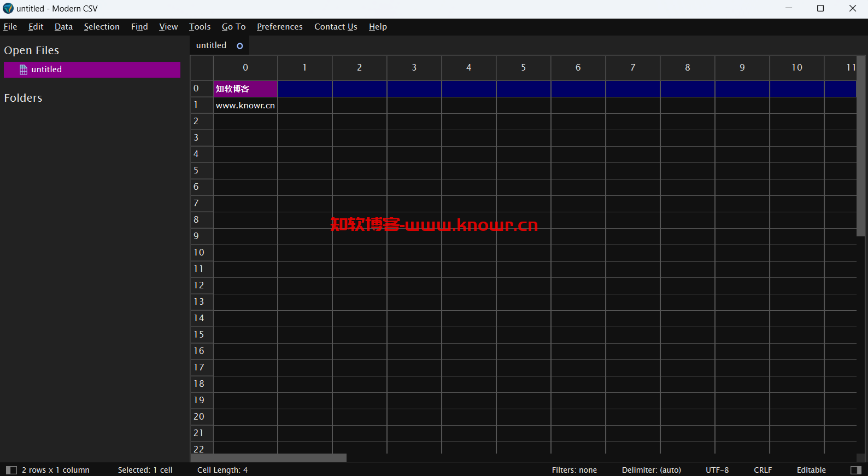868x476 pixels.
Task: Select row header 5
Action: [202, 171]
